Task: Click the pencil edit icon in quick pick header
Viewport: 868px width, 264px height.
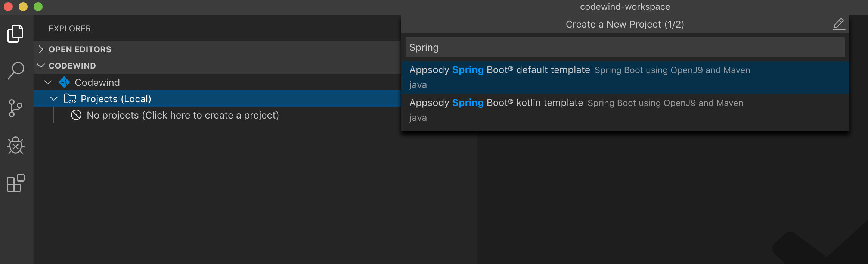Action: point(839,24)
